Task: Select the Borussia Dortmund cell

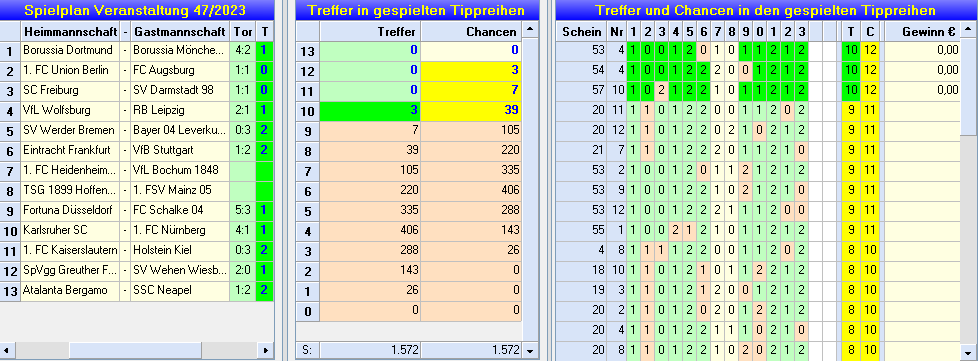Action: coord(70,51)
